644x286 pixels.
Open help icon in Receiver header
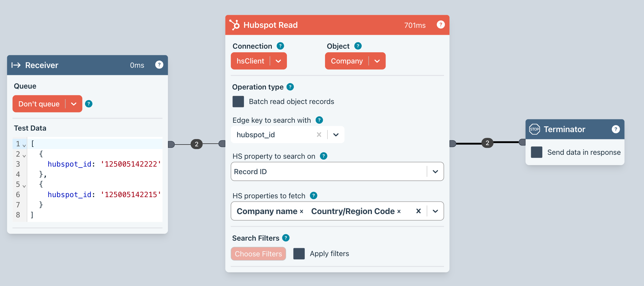pyautogui.click(x=159, y=65)
